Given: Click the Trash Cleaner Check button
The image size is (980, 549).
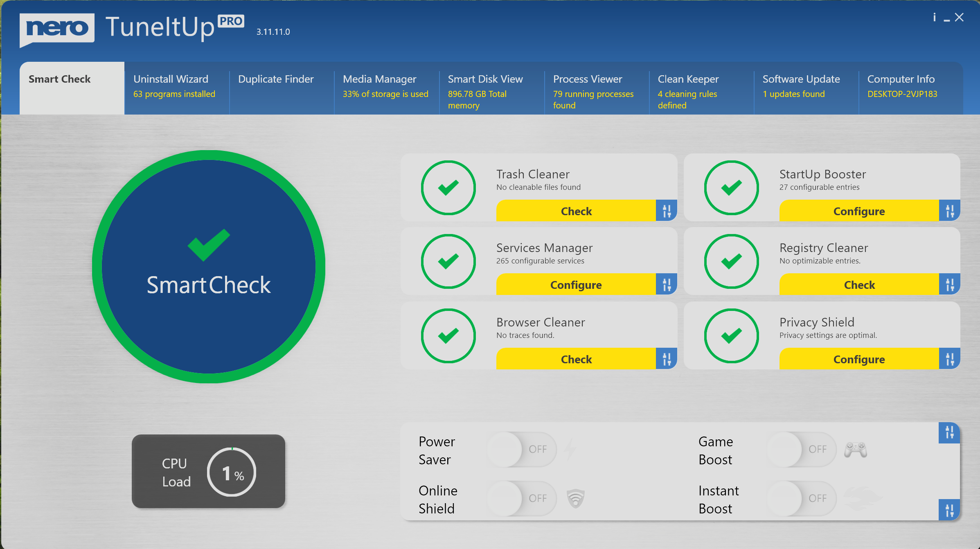Looking at the screenshot, I should [576, 211].
